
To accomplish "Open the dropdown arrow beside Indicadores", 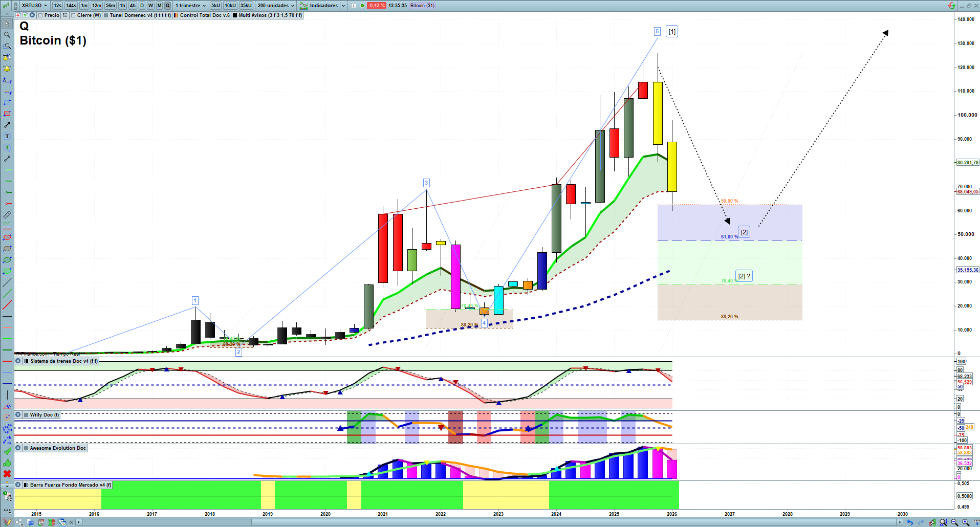I will (343, 6).
